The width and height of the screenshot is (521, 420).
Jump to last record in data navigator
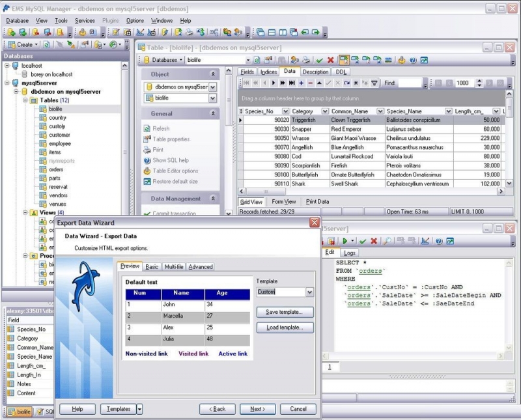tap(292, 83)
